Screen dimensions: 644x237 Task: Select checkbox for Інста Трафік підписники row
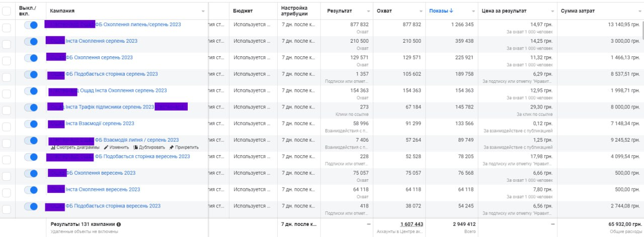click(x=7, y=110)
